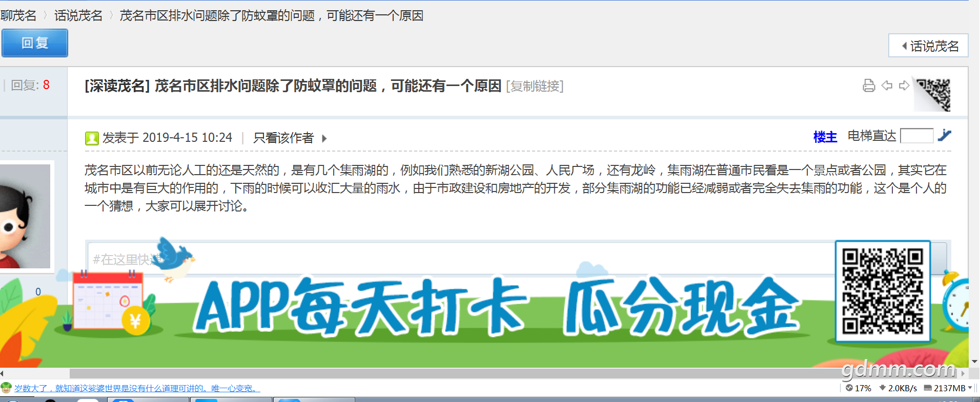Open 聊茂名 breadcrumb item
The width and height of the screenshot is (980, 402).
pos(18,16)
